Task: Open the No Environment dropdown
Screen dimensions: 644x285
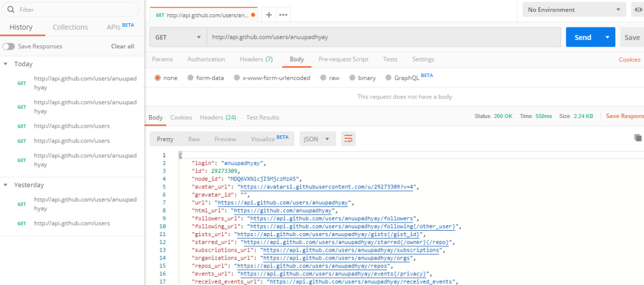Action: (574, 10)
